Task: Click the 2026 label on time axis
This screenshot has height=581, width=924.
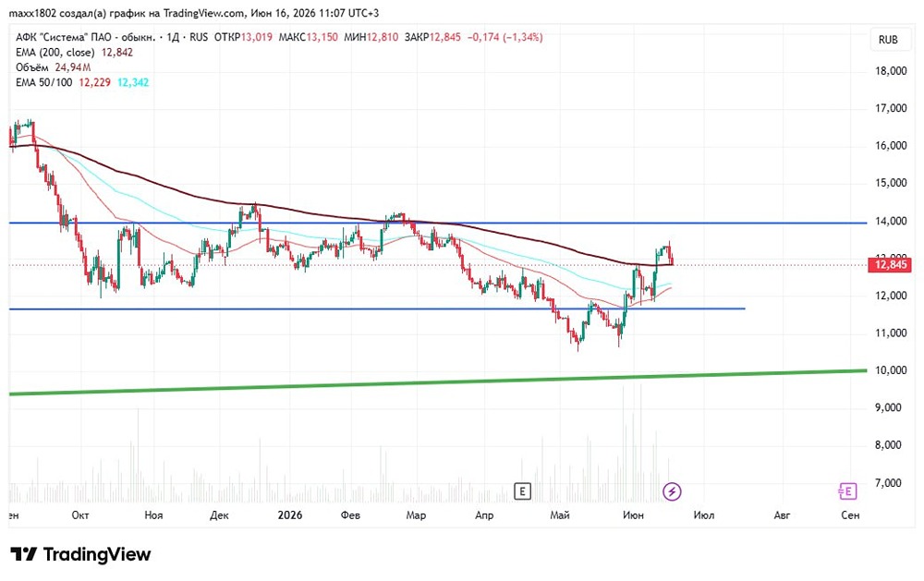Action: point(290,515)
